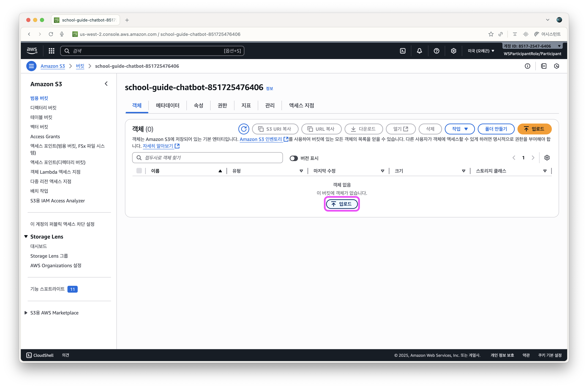The image size is (588, 388).
Task: Toggle the S3 side navigation hamburger
Action: coord(31,66)
